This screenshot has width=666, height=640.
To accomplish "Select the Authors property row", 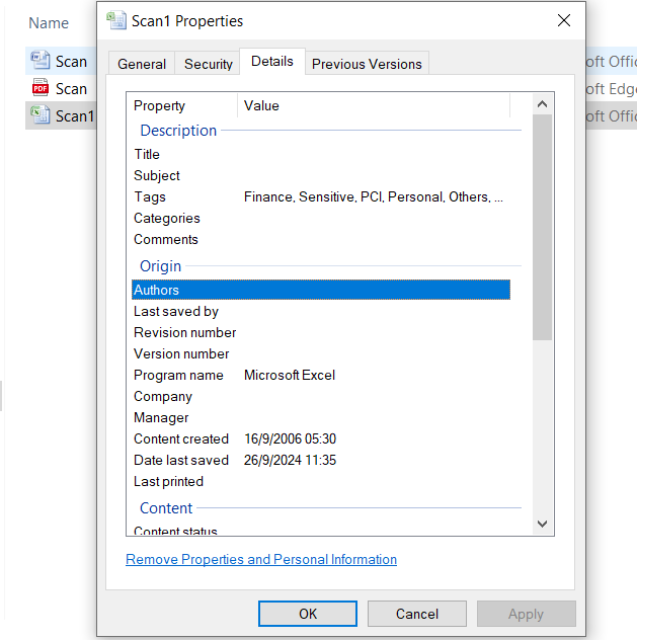I will (320, 290).
